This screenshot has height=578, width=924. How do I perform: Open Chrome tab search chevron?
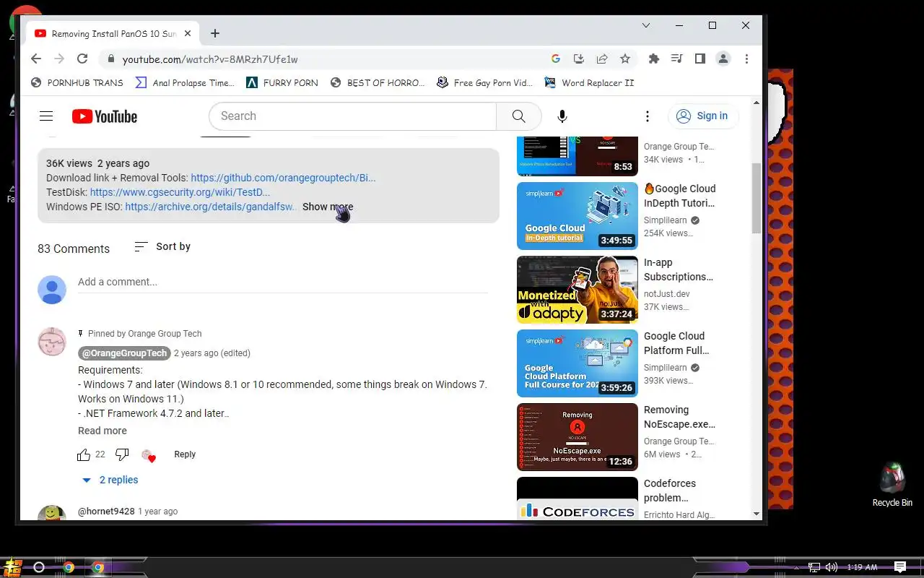pyautogui.click(x=646, y=25)
